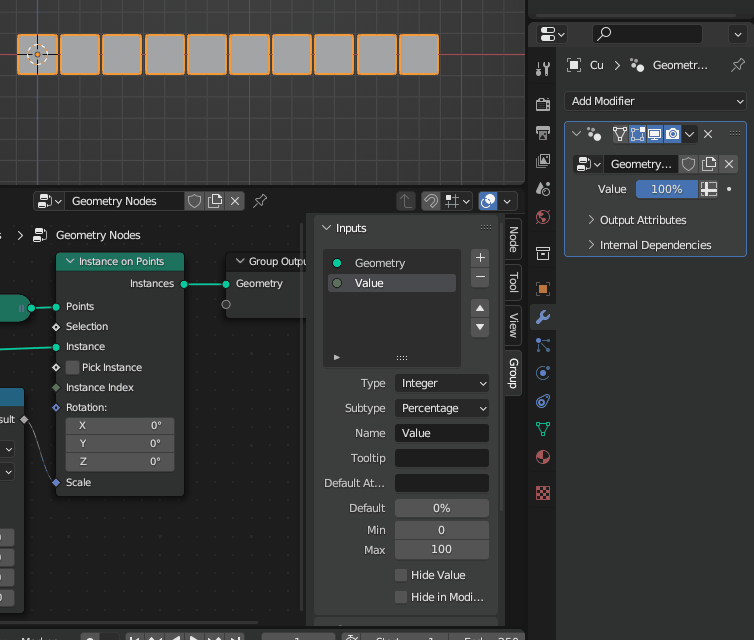Expand the Output Attributes section
The height and width of the screenshot is (640, 754).
(x=642, y=220)
